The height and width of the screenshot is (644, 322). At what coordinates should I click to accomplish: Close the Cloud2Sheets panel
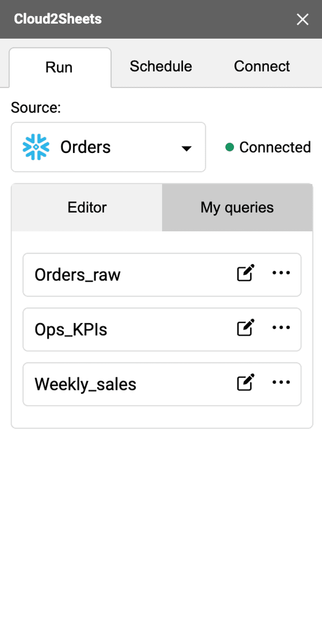click(x=302, y=19)
